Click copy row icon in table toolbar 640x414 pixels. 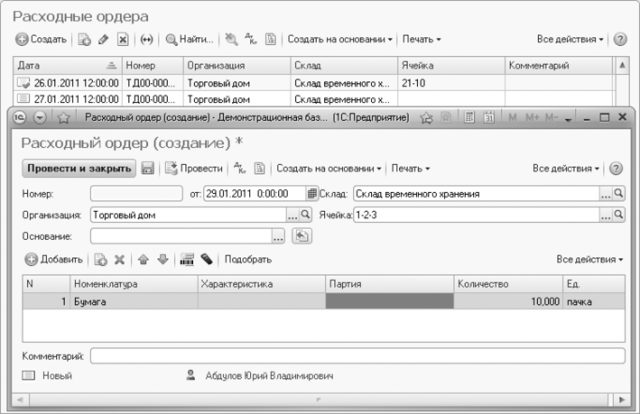(x=100, y=259)
